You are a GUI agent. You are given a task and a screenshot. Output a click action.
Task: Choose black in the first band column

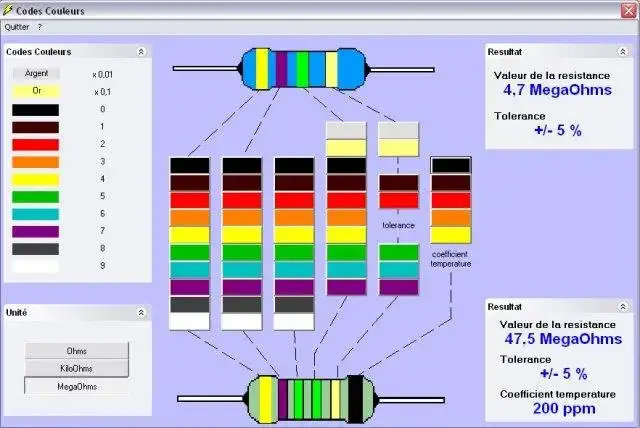tap(190, 166)
